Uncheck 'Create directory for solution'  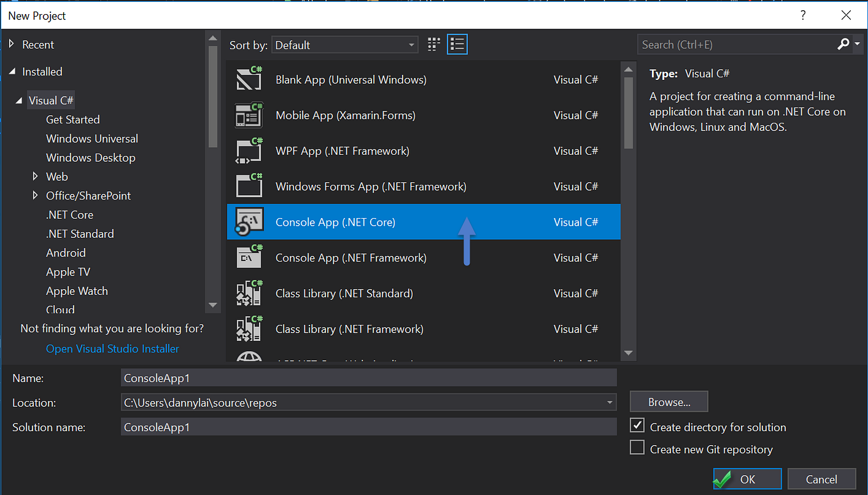tap(637, 425)
